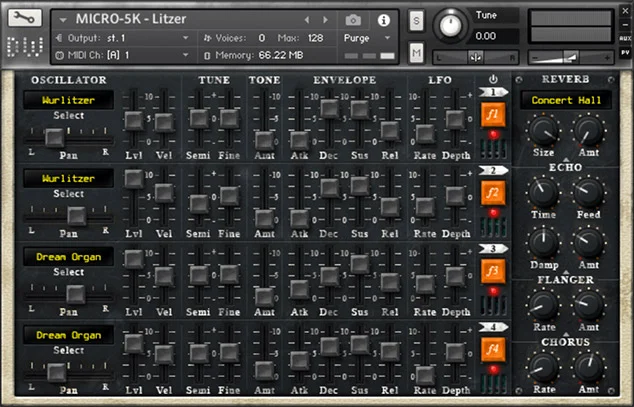The width and height of the screenshot is (634, 407).
Task: Toggle the layer 3 arrow switch
Action: click(x=493, y=249)
